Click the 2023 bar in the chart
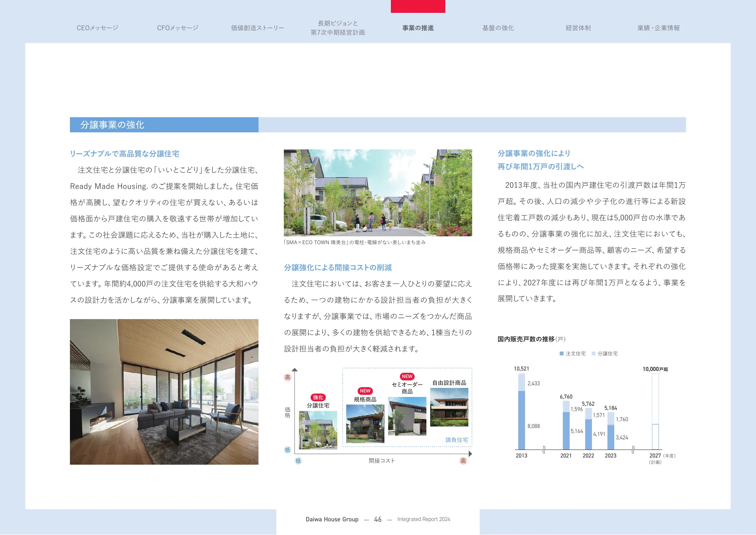Image resolution: width=756 pixels, height=535 pixels. coord(611,431)
